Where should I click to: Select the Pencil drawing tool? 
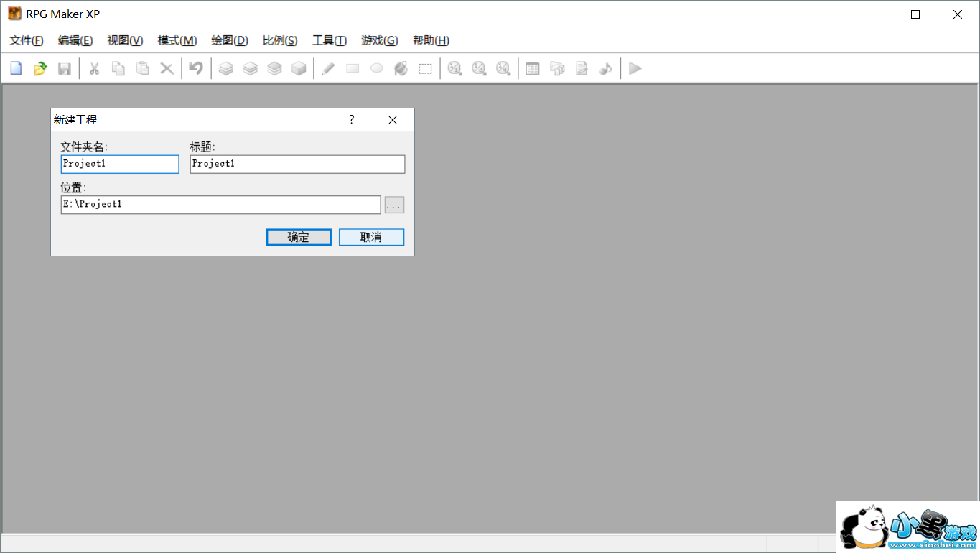pyautogui.click(x=328, y=68)
